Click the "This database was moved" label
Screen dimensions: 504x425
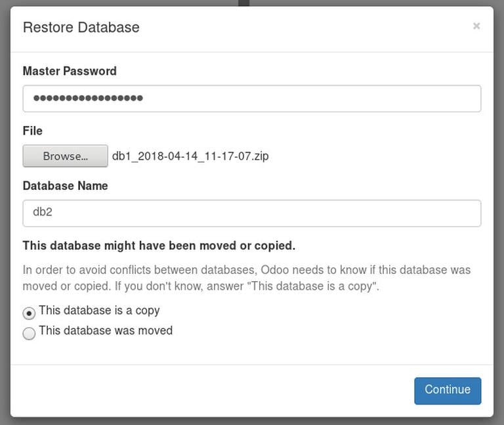pos(106,330)
